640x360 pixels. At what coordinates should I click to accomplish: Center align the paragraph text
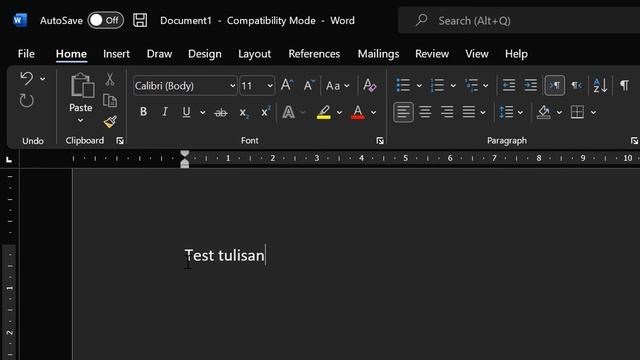coord(425,112)
